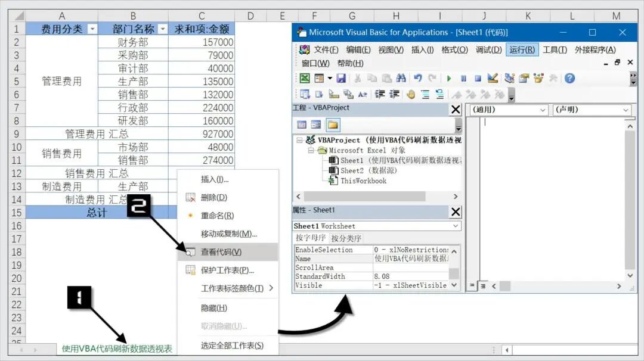Screen dimensions: 644x361
Task: Click the List Properties/Methods edit toolbar icon
Action: pyautogui.click(x=305, y=94)
